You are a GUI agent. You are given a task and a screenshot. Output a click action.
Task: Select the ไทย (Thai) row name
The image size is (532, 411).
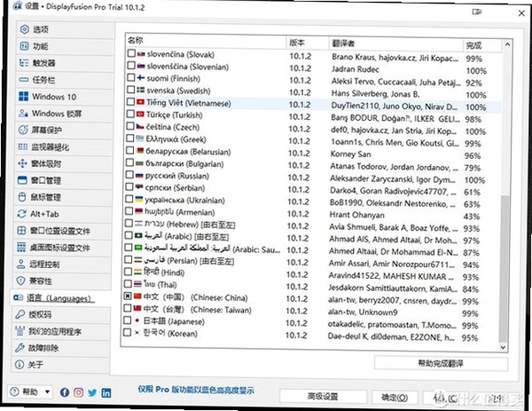(160, 284)
